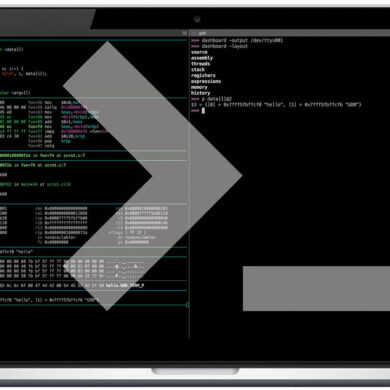Click the 'registers' line in the layout list

pos(203,76)
